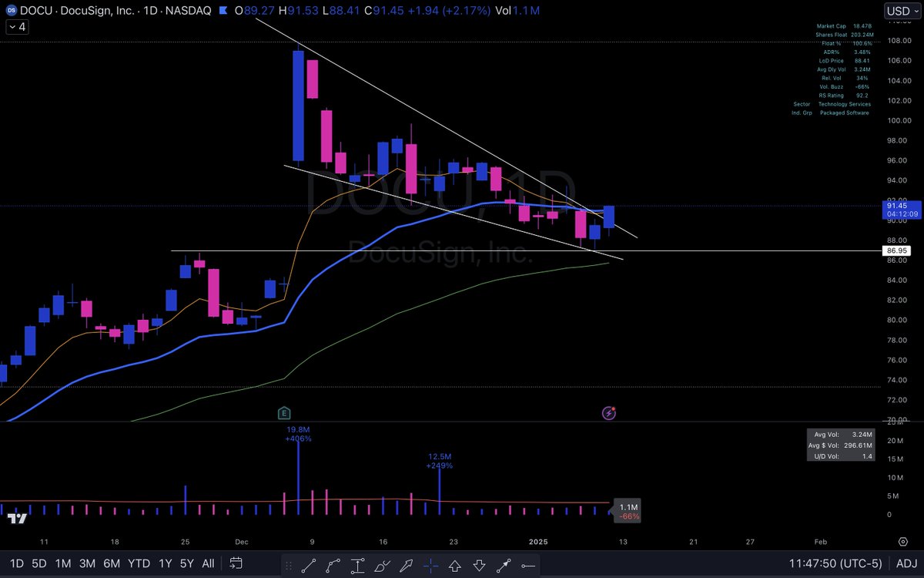Screen dimensions: 924x578
Task: Select the trend line drawing tool
Action: [x=308, y=565]
